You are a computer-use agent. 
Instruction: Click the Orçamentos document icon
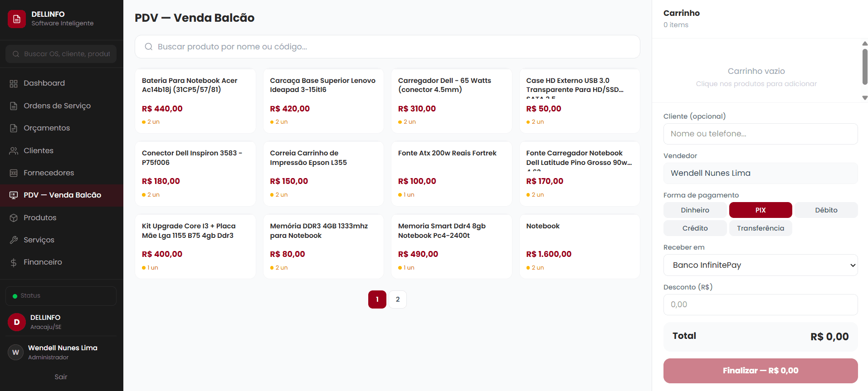14,128
